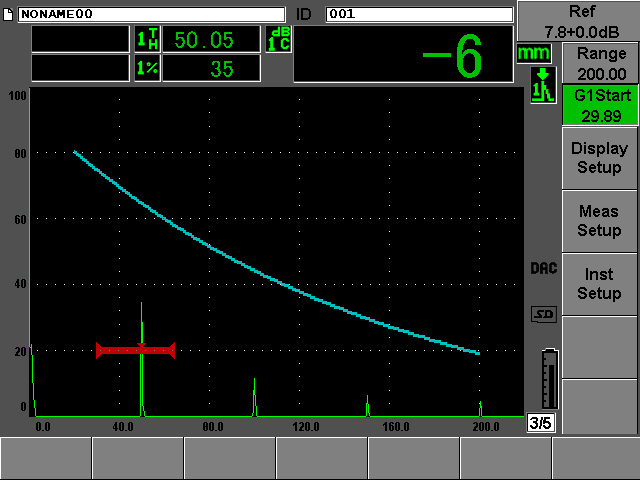Click the SD card status icon

tap(543, 315)
